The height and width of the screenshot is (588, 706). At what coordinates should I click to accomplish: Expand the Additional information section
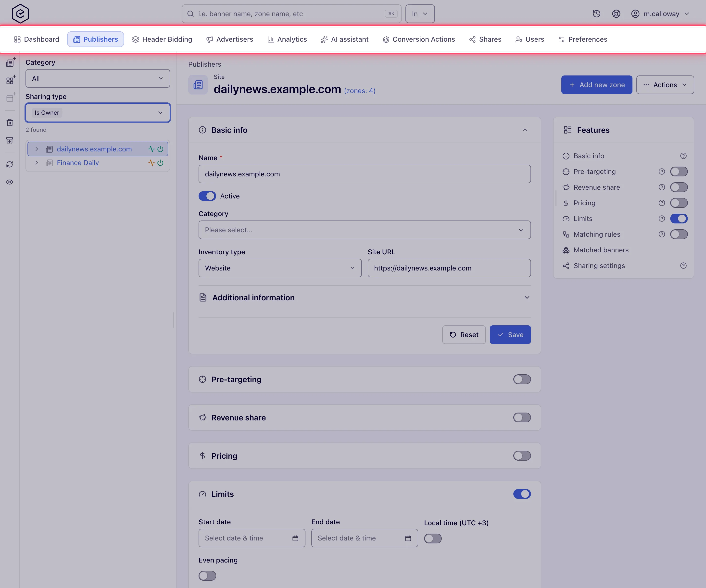365,298
